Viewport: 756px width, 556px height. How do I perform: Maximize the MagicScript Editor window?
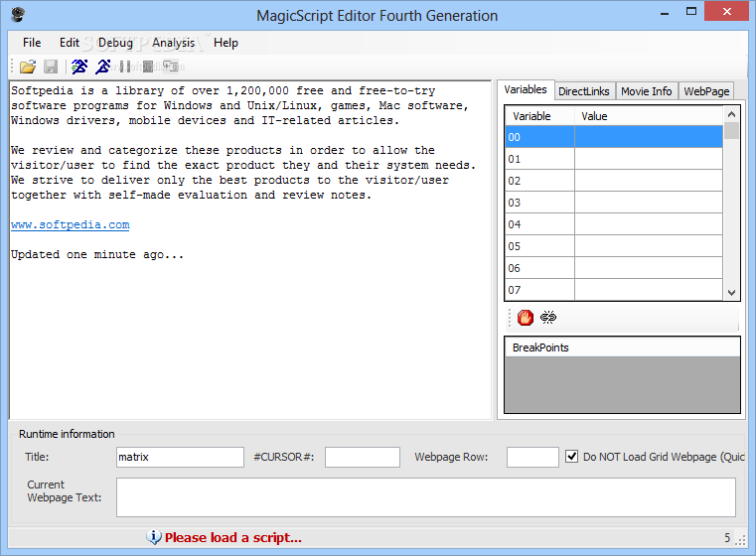[x=690, y=12]
